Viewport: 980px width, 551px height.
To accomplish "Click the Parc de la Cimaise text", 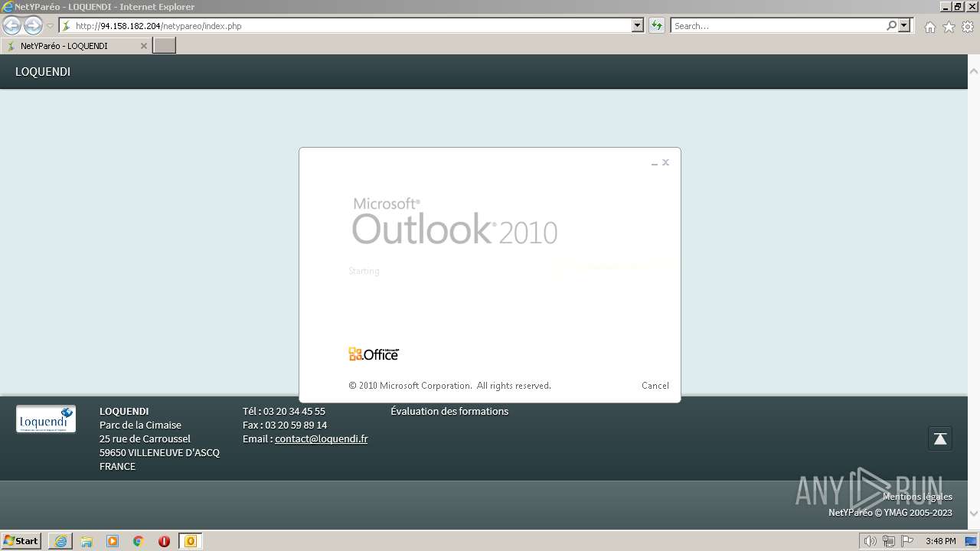I will point(140,425).
